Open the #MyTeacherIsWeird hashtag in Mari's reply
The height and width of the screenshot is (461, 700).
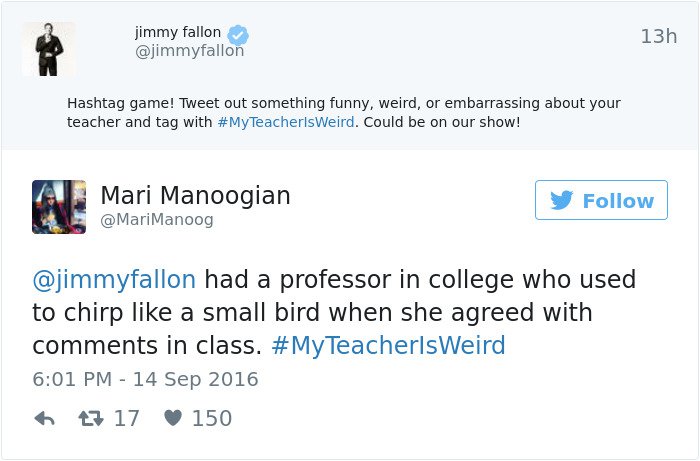(x=388, y=346)
